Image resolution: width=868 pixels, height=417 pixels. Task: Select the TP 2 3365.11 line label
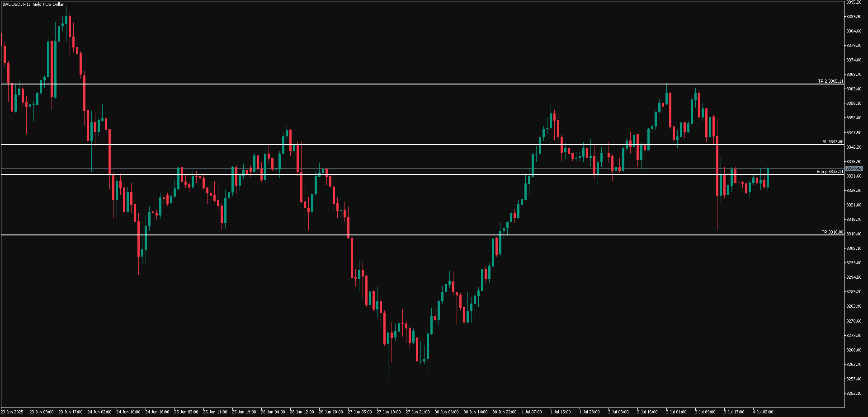[x=830, y=82]
